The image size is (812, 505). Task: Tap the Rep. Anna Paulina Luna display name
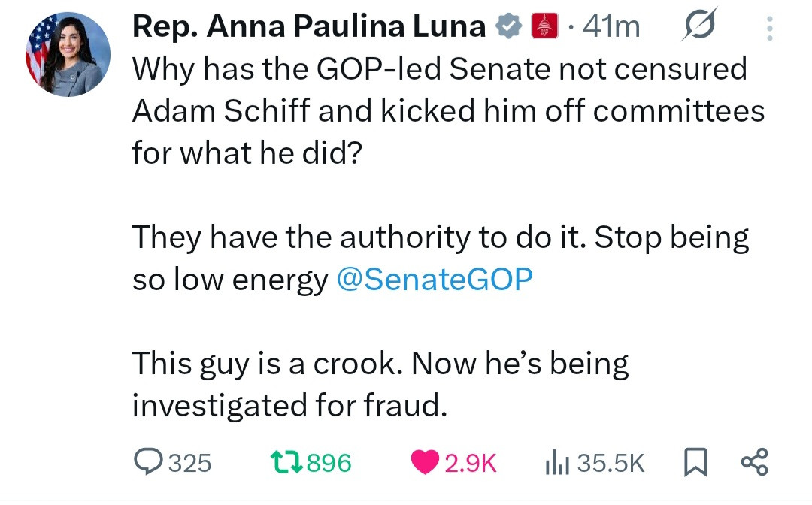309,27
